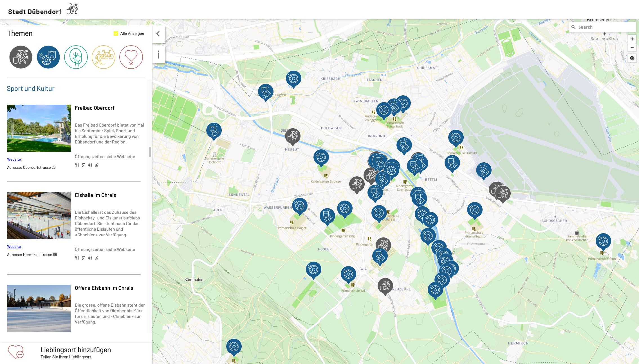Image resolution: width=639 pixels, height=364 pixels.
Task: Open the Freibad Oberdorf Website link
Action: [x=14, y=159]
